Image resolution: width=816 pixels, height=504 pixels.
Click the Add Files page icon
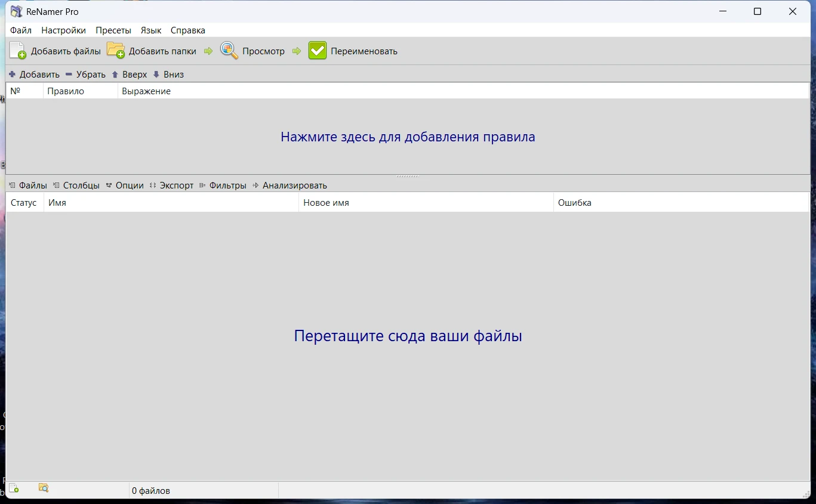coord(18,51)
